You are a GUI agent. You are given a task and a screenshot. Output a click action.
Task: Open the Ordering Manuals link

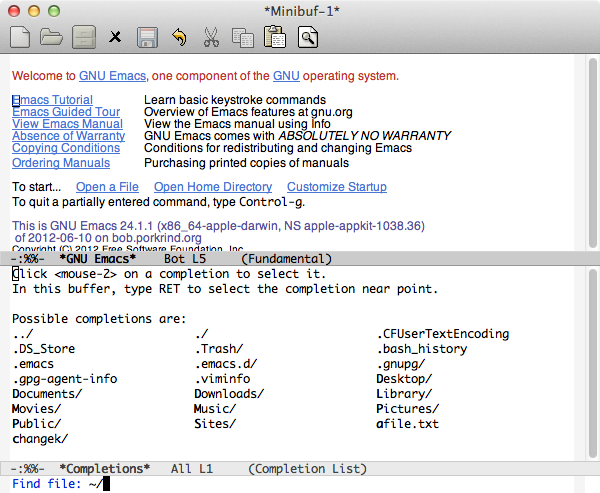(61, 163)
